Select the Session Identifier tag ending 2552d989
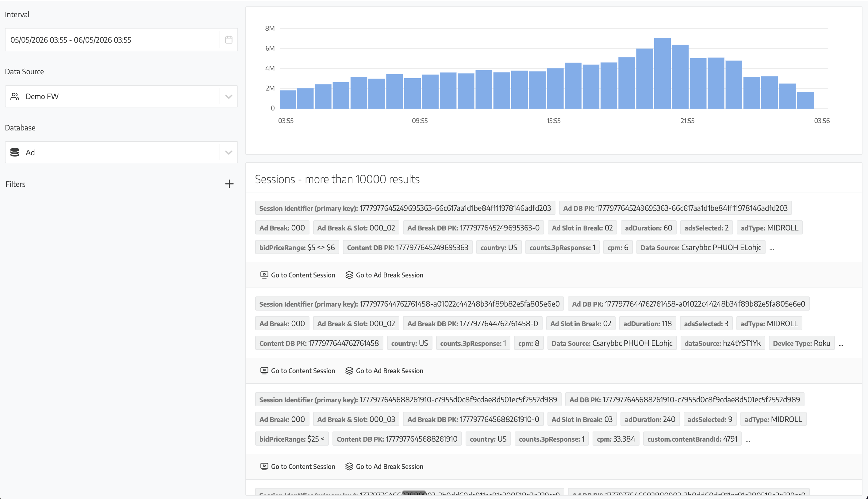This screenshot has height=499, width=868. 408,400
